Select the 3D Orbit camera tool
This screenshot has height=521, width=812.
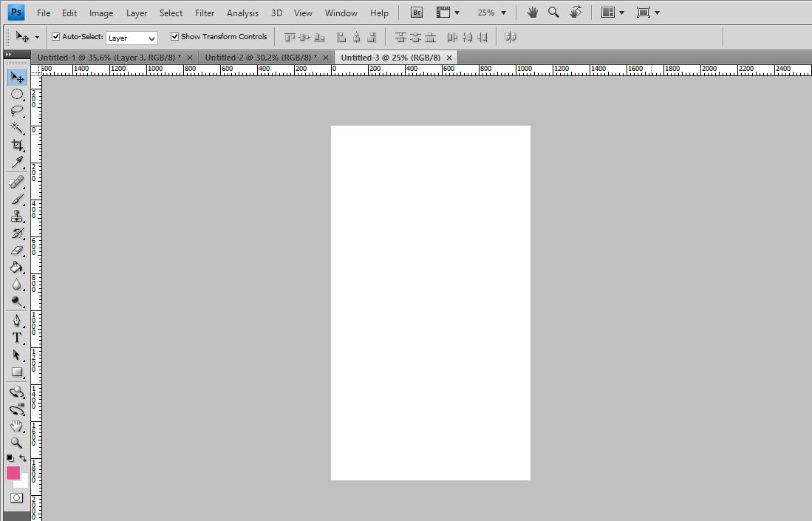[x=17, y=409]
